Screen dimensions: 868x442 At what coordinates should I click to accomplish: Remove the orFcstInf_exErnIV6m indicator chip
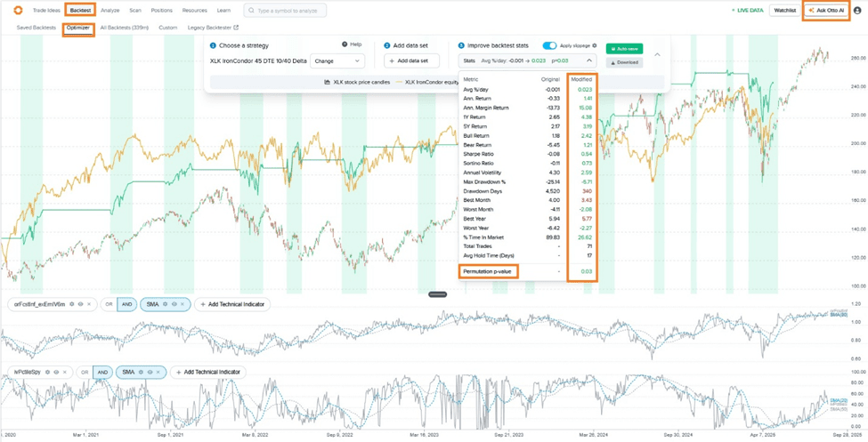(89, 304)
